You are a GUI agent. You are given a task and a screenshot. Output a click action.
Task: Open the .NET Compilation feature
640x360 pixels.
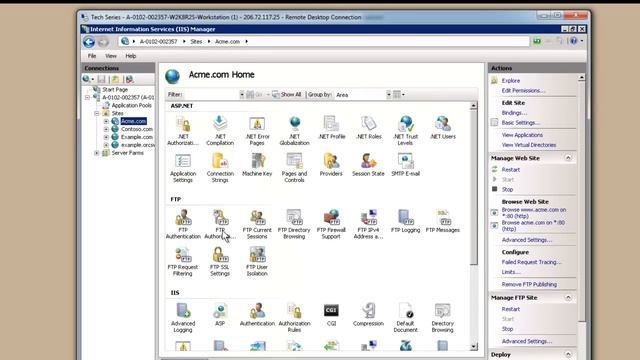[220, 131]
